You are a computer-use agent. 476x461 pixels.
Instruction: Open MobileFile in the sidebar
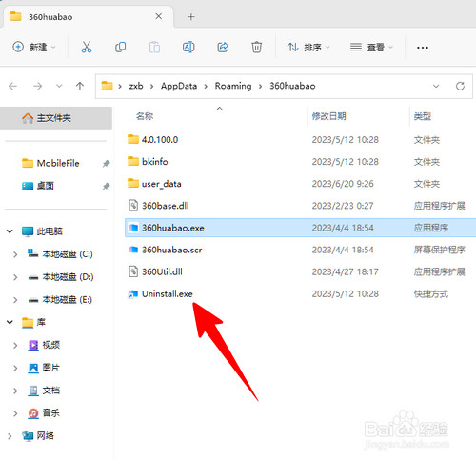point(58,163)
